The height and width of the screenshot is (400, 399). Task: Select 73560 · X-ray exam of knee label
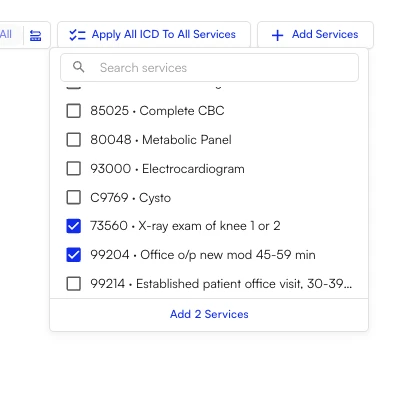tap(185, 226)
